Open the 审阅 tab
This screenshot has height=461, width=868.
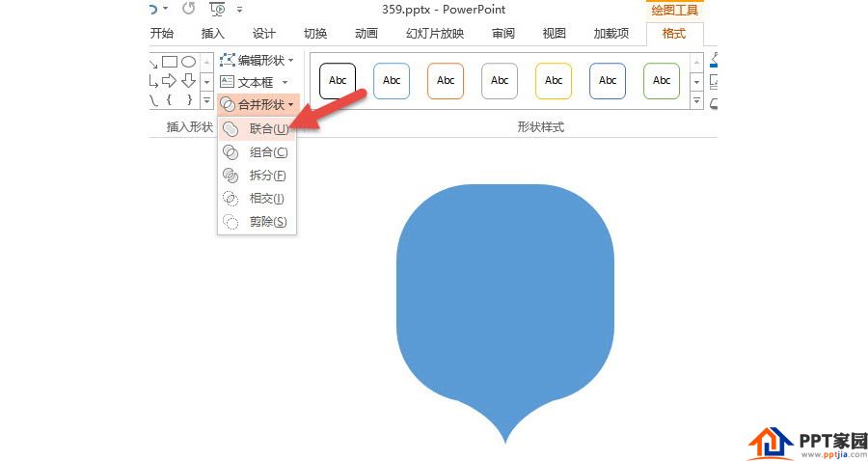click(x=503, y=33)
